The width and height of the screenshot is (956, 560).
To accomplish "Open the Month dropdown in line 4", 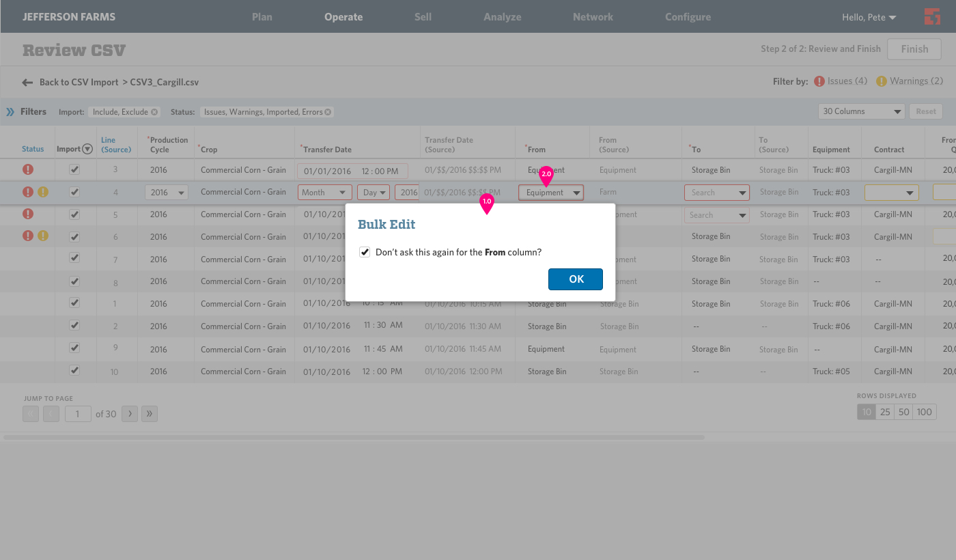I will [x=325, y=193].
